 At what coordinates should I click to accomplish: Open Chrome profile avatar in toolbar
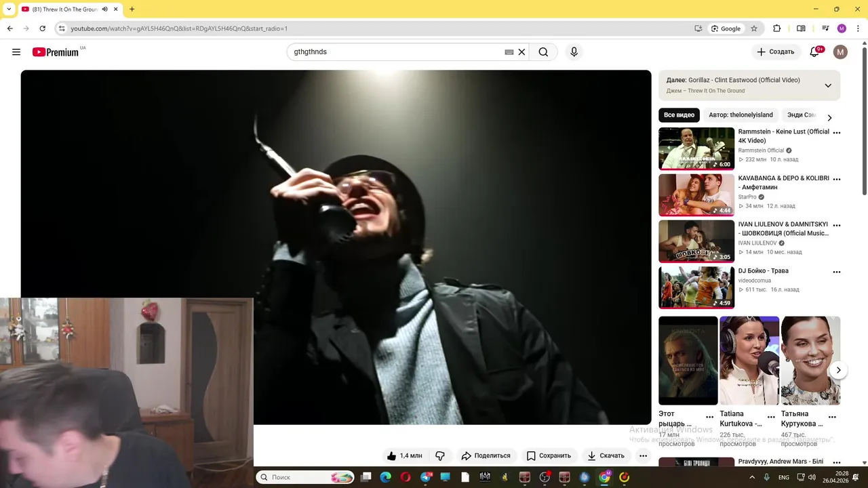coord(842,28)
